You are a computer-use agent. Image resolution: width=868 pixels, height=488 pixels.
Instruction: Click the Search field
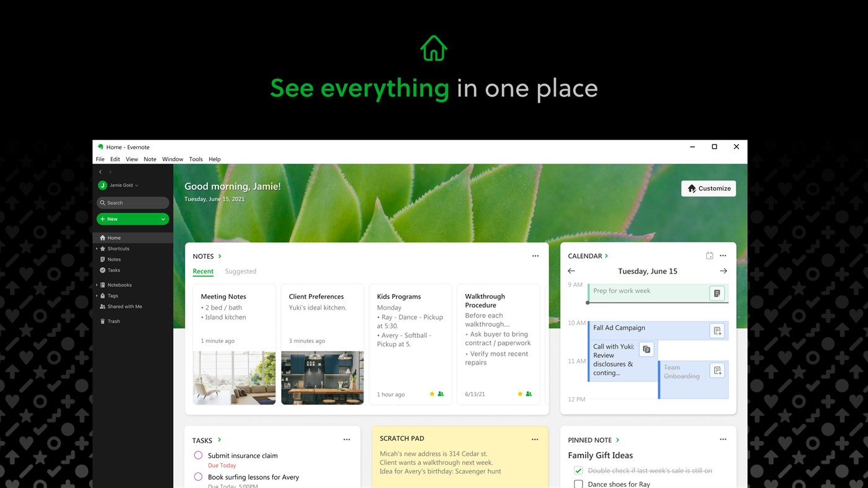pyautogui.click(x=132, y=202)
